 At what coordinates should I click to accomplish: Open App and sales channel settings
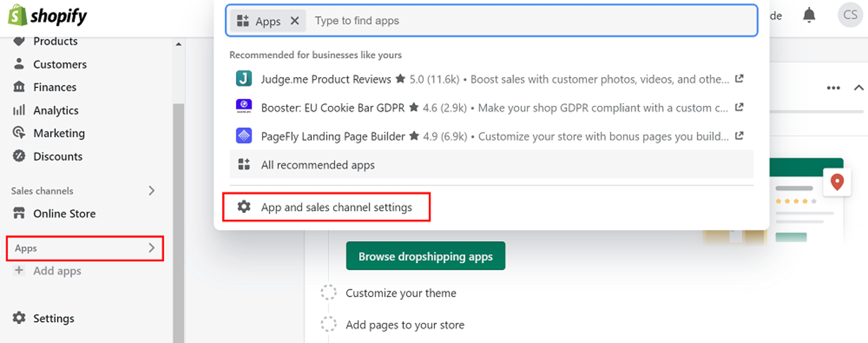(326, 207)
